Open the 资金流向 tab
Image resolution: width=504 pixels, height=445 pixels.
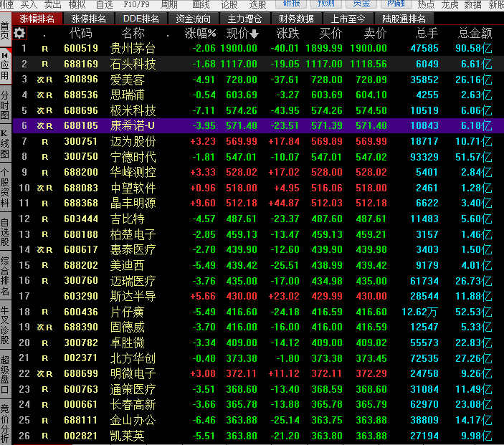(x=193, y=19)
